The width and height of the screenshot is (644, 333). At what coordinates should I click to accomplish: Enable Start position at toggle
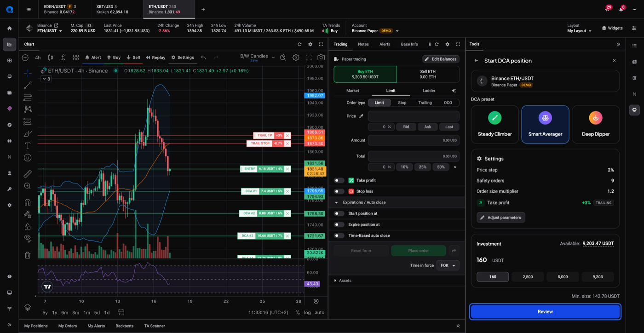click(339, 213)
